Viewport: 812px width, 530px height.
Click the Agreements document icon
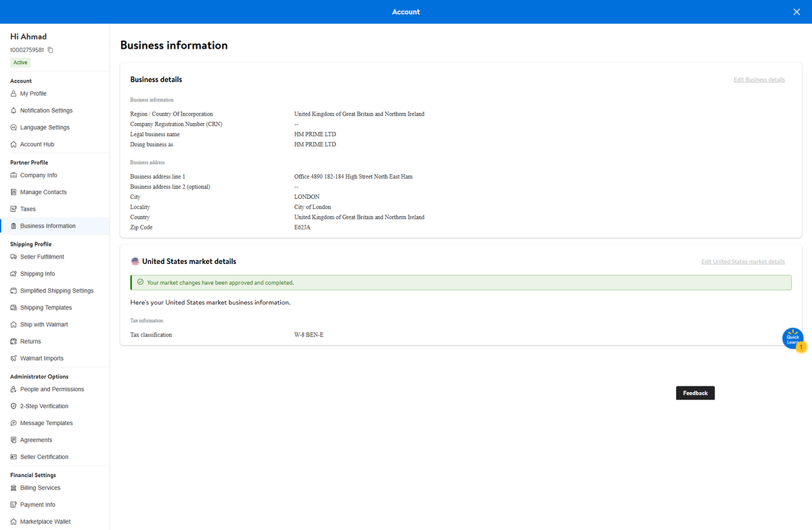[14, 440]
